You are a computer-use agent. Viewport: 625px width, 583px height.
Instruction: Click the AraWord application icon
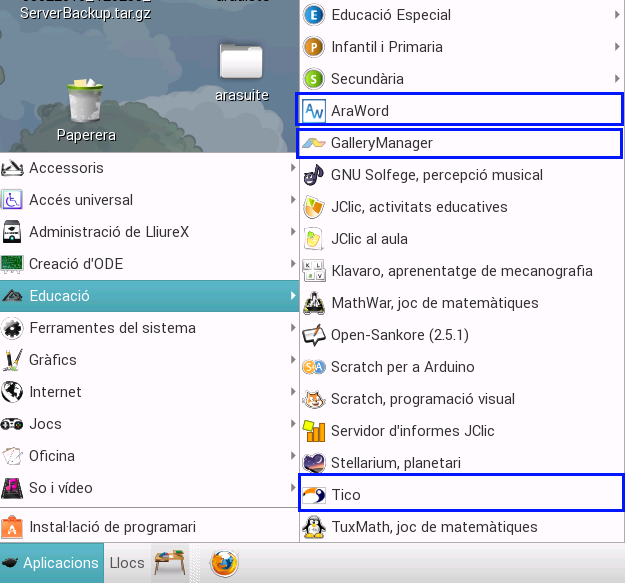(315, 111)
